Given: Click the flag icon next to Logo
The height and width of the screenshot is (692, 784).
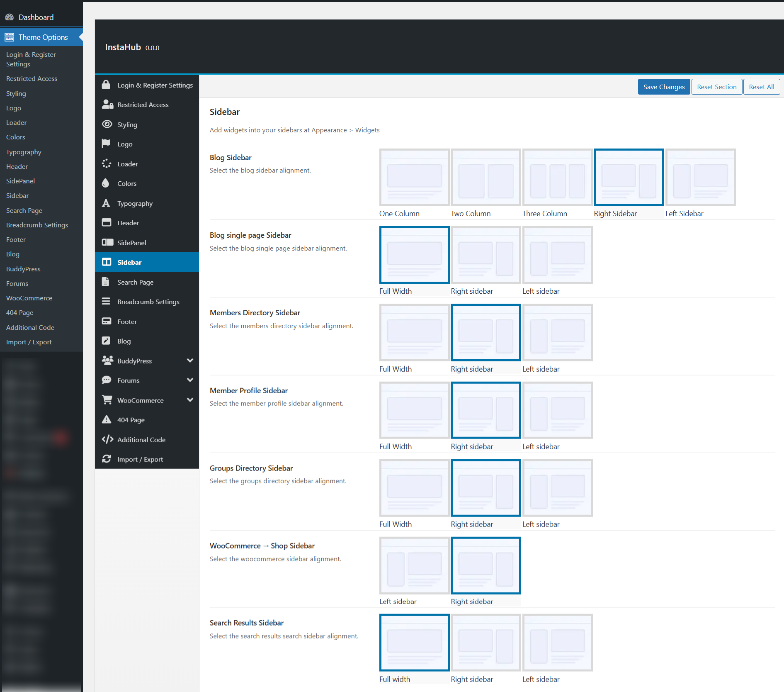Looking at the screenshot, I should click(x=106, y=144).
